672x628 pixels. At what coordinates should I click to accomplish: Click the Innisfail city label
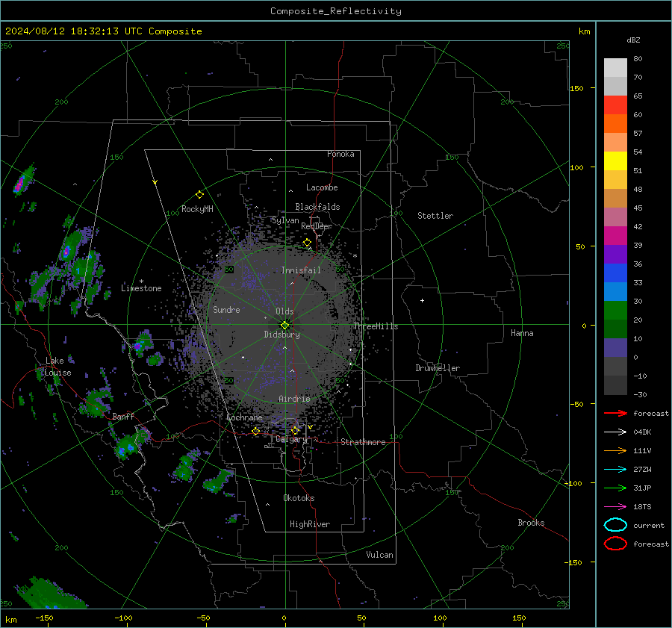coord(301,270)
